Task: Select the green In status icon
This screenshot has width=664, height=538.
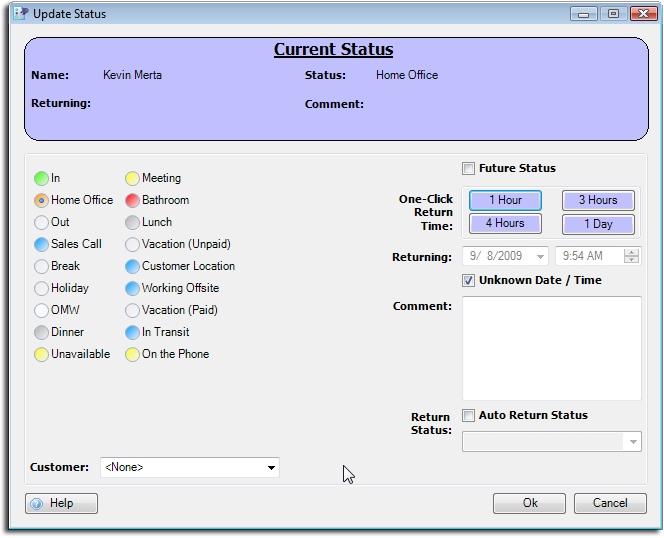Action: tap(41, 179)
